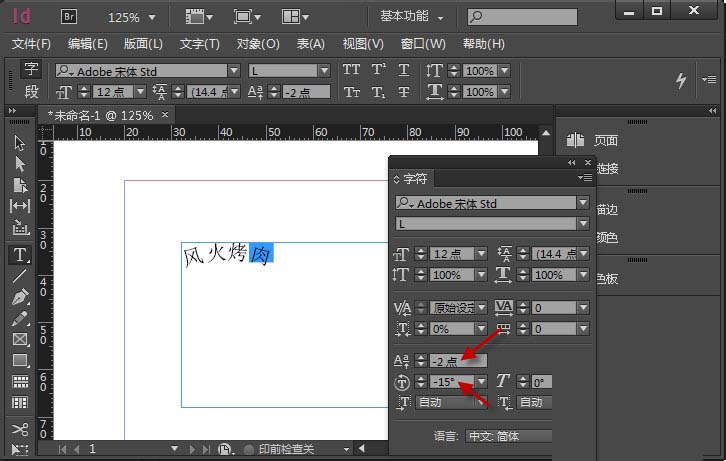
Task: Toggle Subscript formatting button
Action: point(378,92)
